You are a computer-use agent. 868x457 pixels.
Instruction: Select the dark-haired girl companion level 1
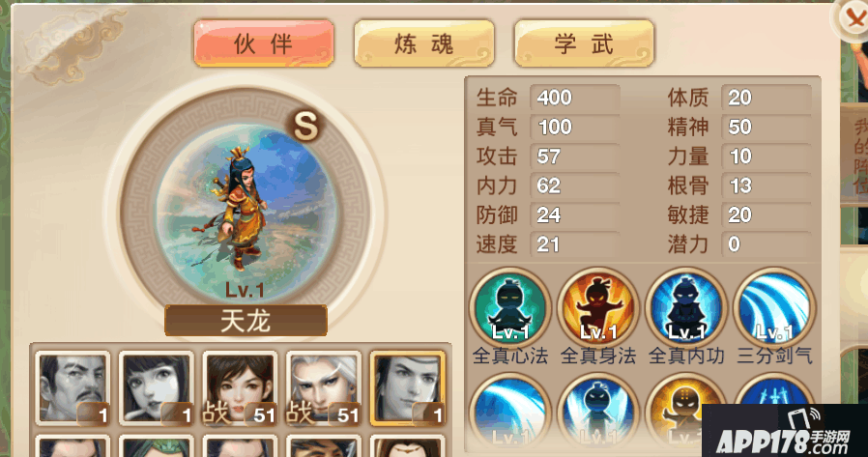coord(157,388)
